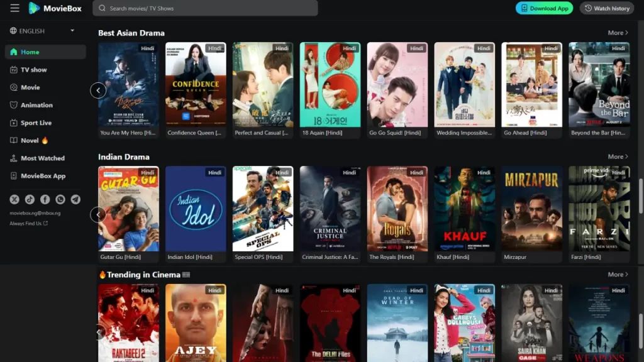This screenshot has height=362, width=644.
Task: Open Dead of Winter poster
Action: [397, 323]
